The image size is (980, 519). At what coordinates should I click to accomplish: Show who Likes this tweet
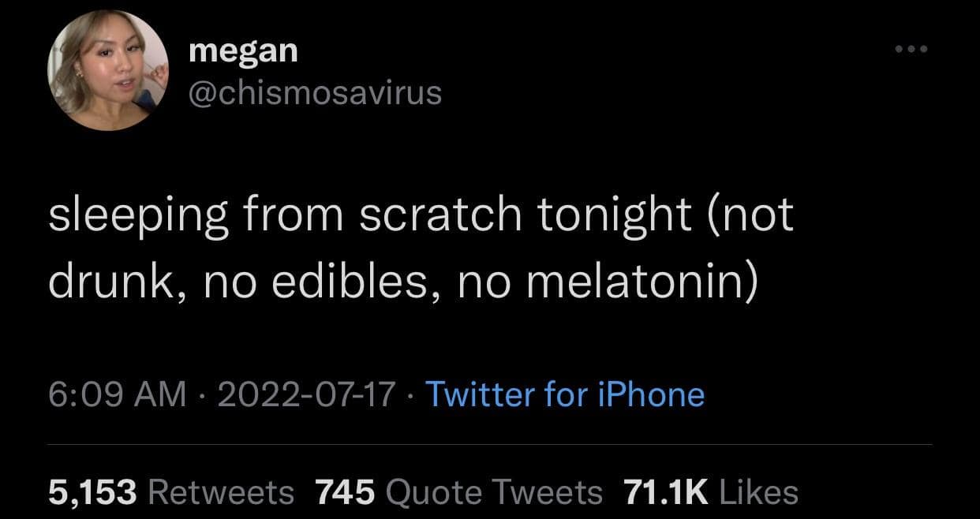click(x=710, y=492)
